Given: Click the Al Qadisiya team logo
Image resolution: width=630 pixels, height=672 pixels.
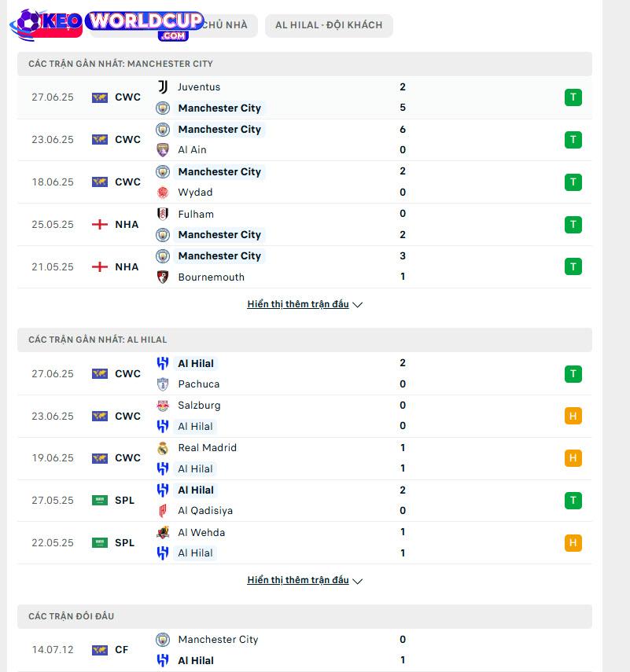Looking at the screenshot, I should [x=163, y=511].
